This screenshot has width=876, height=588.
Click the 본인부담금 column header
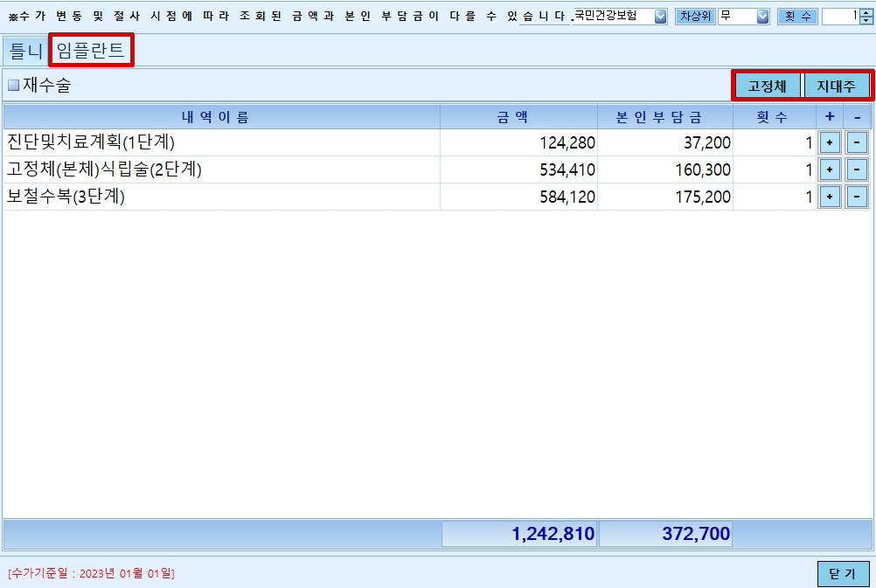coord(664,117)
